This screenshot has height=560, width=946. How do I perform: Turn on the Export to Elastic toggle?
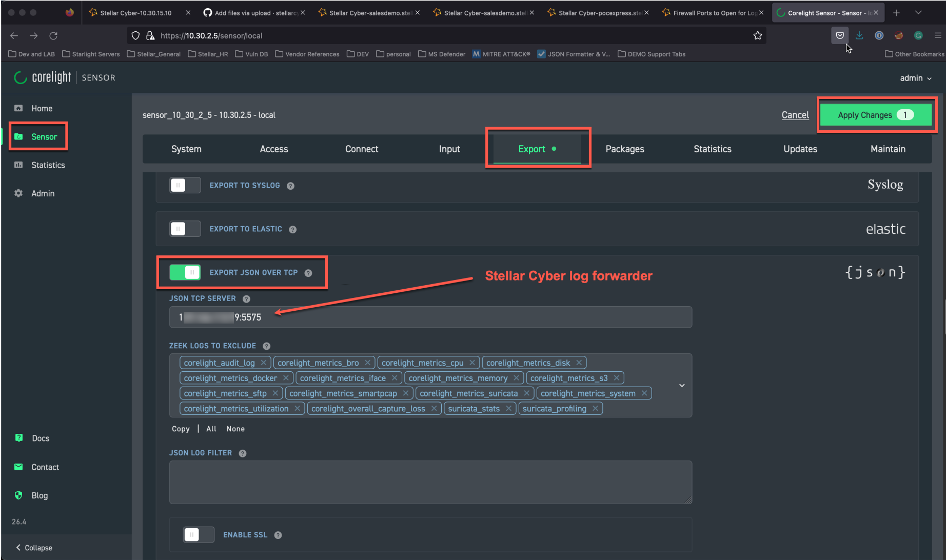[185, 229]
